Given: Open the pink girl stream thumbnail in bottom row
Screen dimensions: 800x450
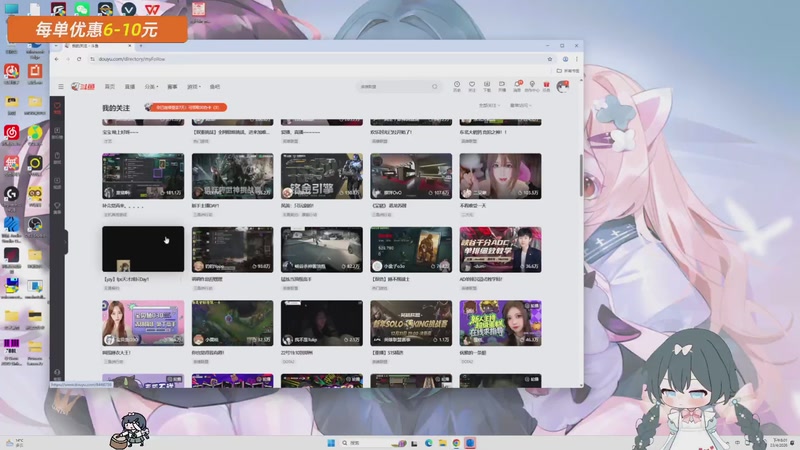Looking at the screenshot, I should tap(143, 323).
